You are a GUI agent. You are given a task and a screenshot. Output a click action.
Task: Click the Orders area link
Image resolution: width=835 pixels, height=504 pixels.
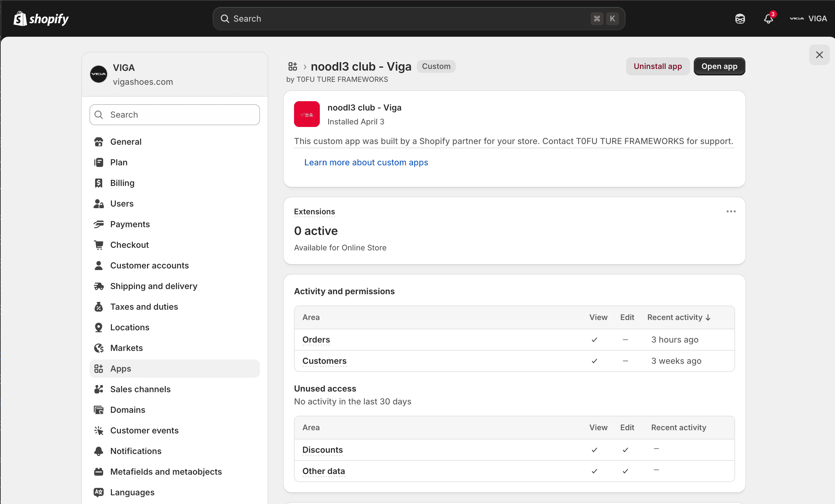tap(316, 340)
